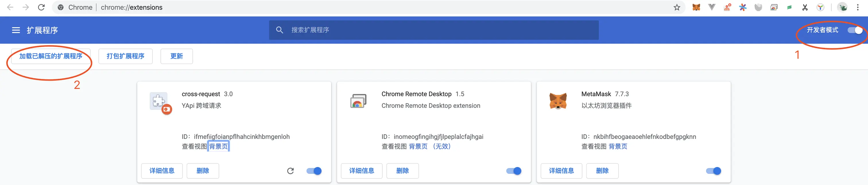
Task: Open 详细信息 for cross-request
Action: [162, 171]
